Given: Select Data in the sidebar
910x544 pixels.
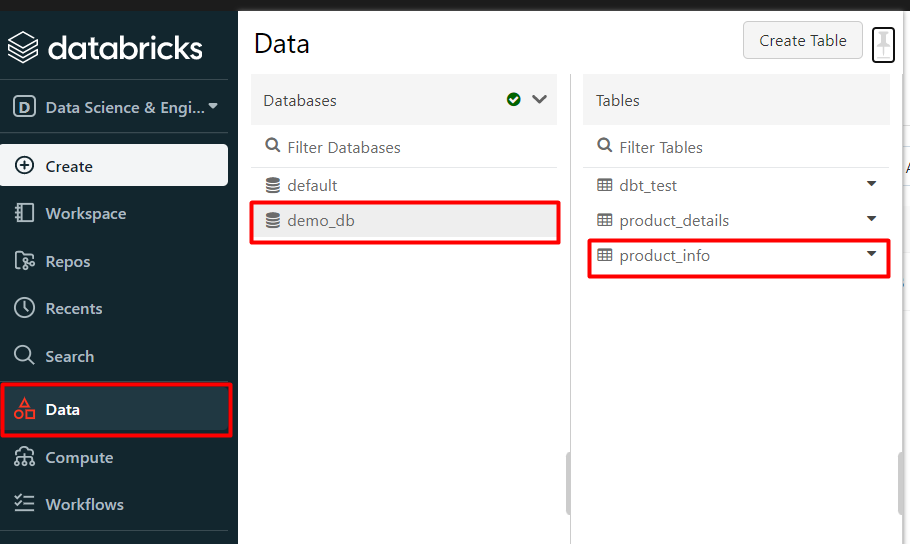Looking at the screenshot, I should (116, 409).
